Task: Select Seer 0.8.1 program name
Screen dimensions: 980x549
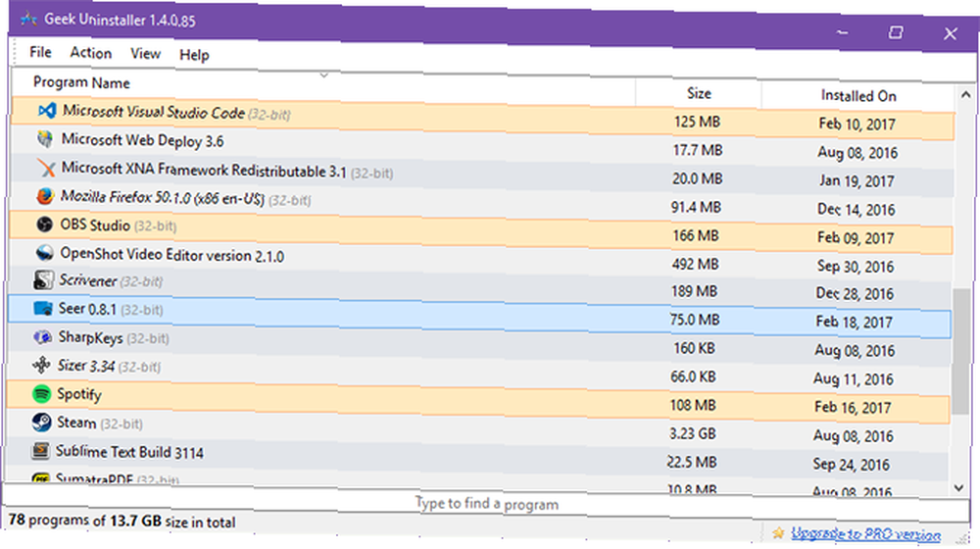Action: coord(87,309)
